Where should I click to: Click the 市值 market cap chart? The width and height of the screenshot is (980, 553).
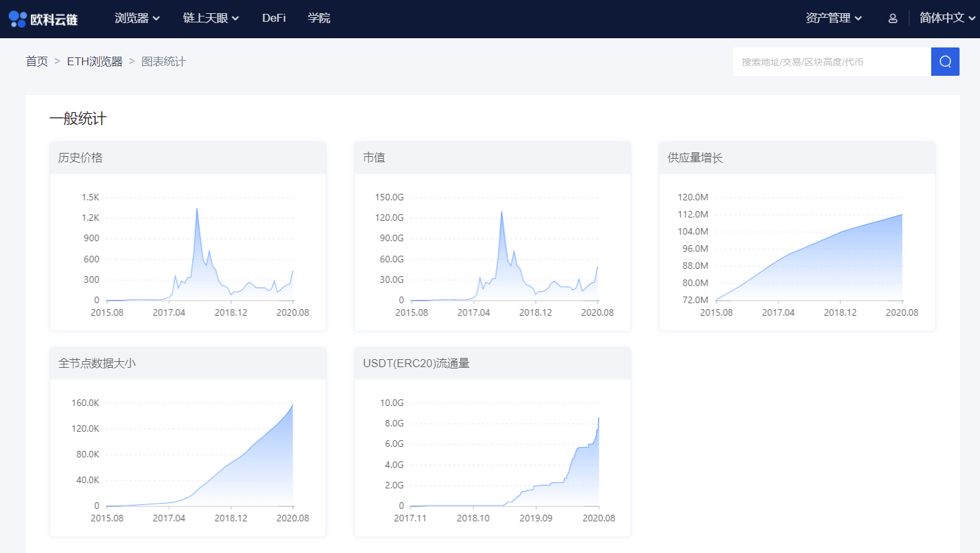tap(493, 250)
